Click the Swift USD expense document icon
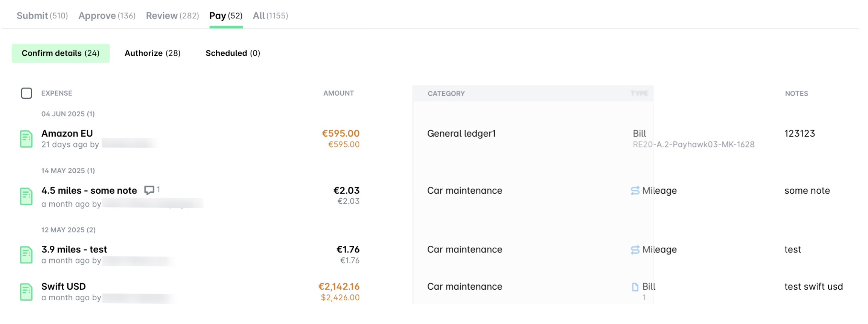This screenshot has width=868, height=324. click(26, 292)
